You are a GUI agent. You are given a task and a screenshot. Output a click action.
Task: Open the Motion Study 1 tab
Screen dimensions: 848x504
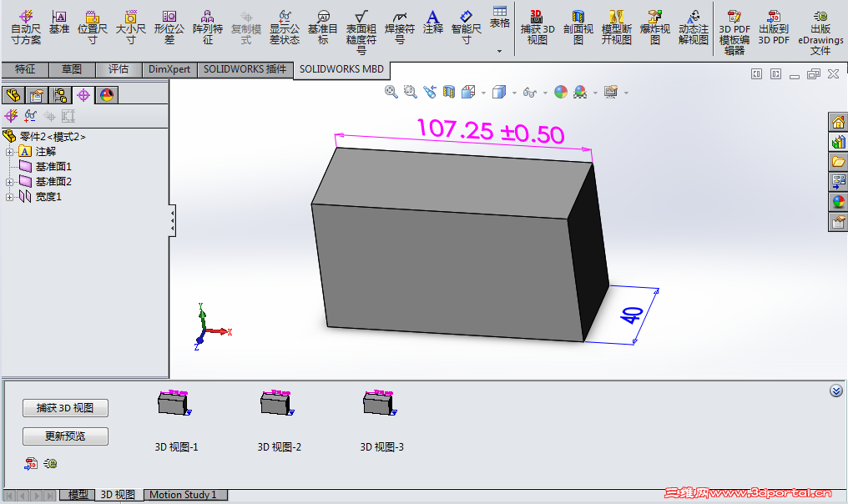coord(185,494)
